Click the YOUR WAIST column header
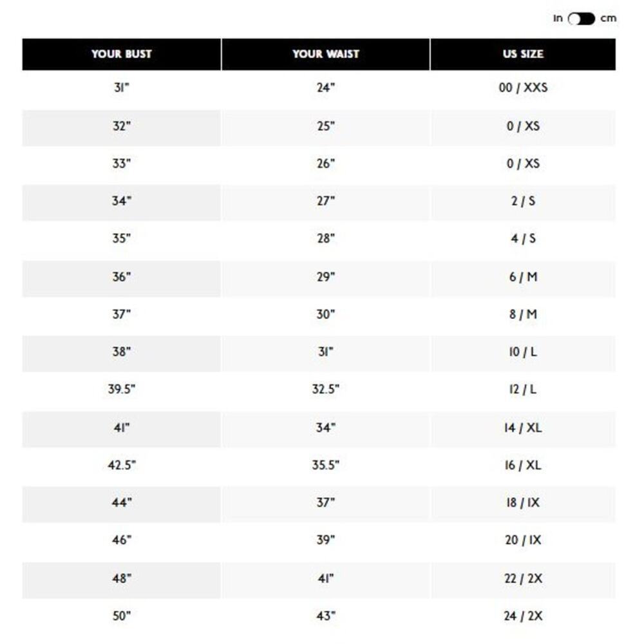 [326, 54]
